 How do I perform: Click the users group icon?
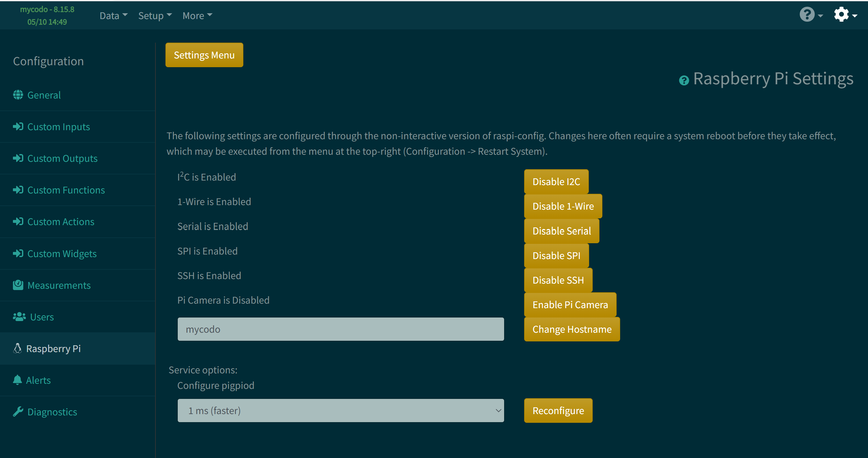(x=19, y=317)
